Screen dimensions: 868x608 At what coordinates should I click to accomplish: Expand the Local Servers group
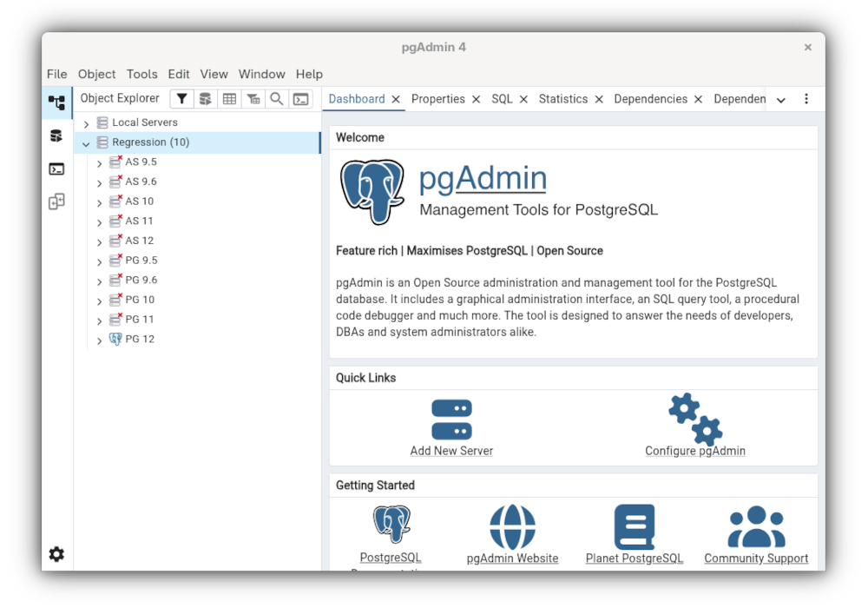click(87, 123)
